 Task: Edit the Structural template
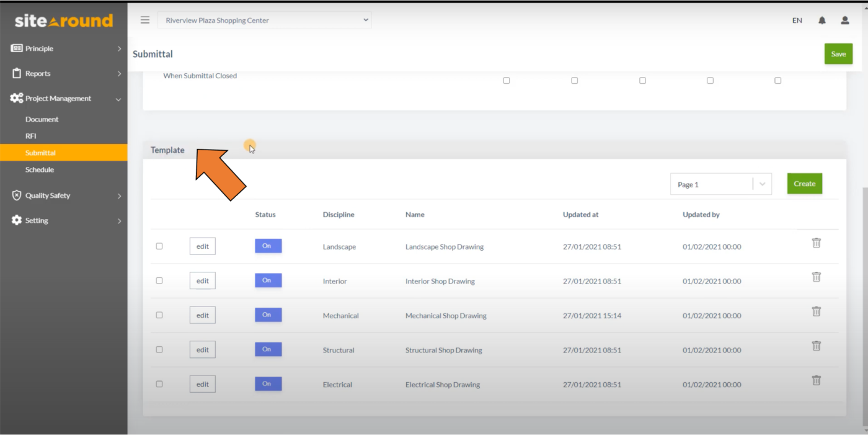[203, 349]
